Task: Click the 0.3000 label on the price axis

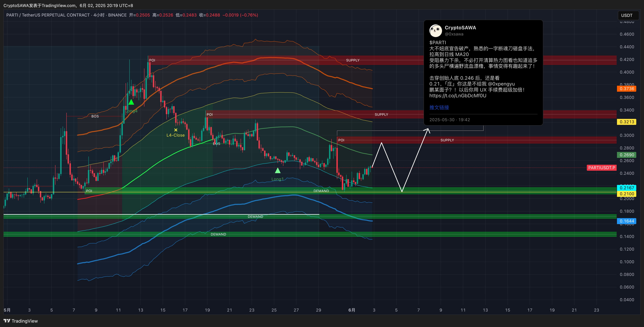Action: (627, 135)
